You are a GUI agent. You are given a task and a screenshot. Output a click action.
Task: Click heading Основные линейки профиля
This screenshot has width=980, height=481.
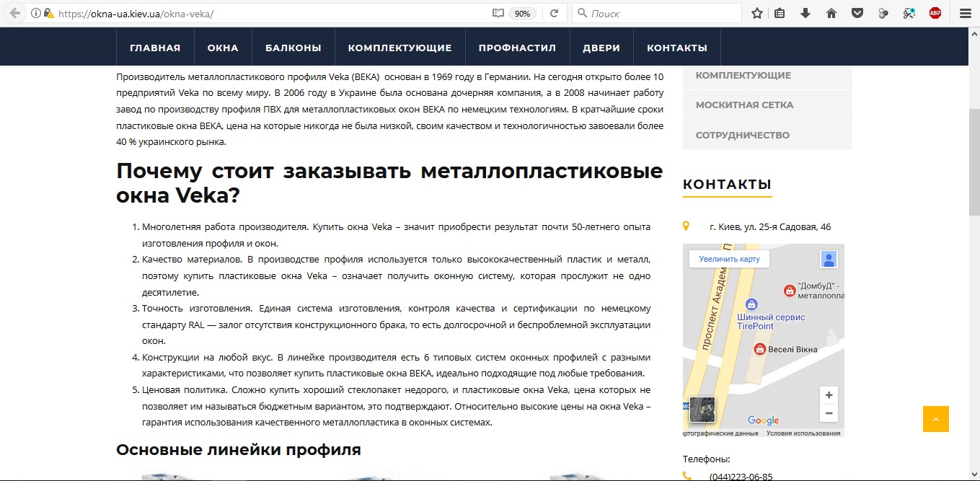click(x=239, y=450)
